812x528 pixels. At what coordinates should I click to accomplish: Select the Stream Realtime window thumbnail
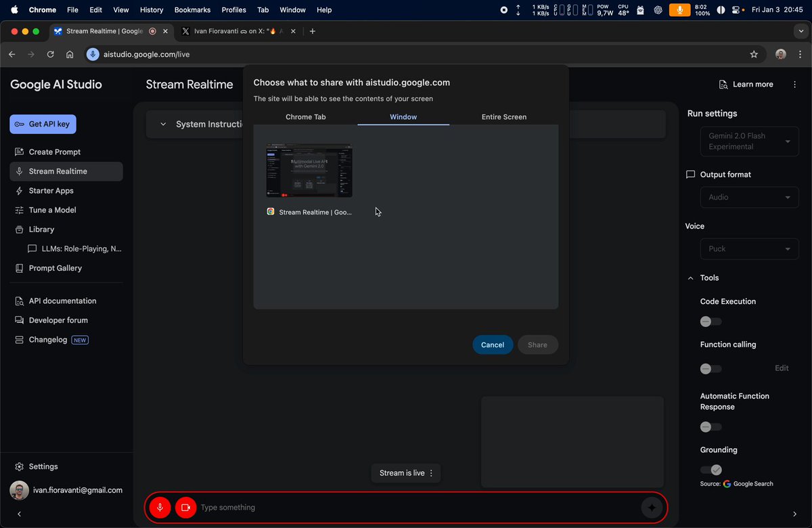coord(309,171)
